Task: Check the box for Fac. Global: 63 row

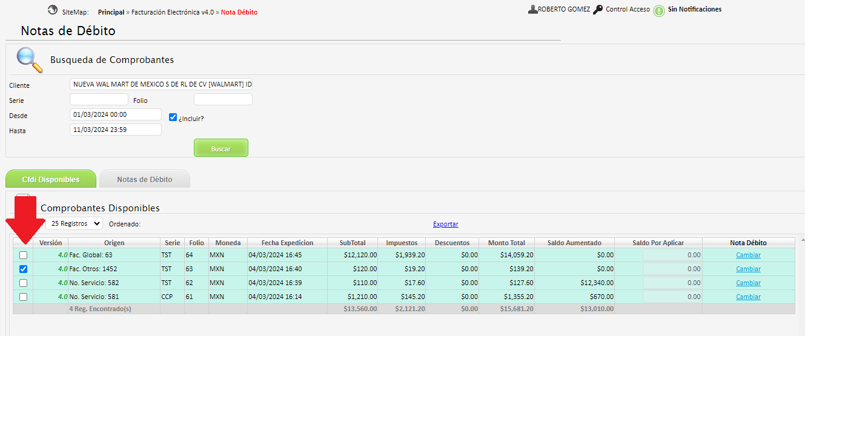Action: click(24, 255)
